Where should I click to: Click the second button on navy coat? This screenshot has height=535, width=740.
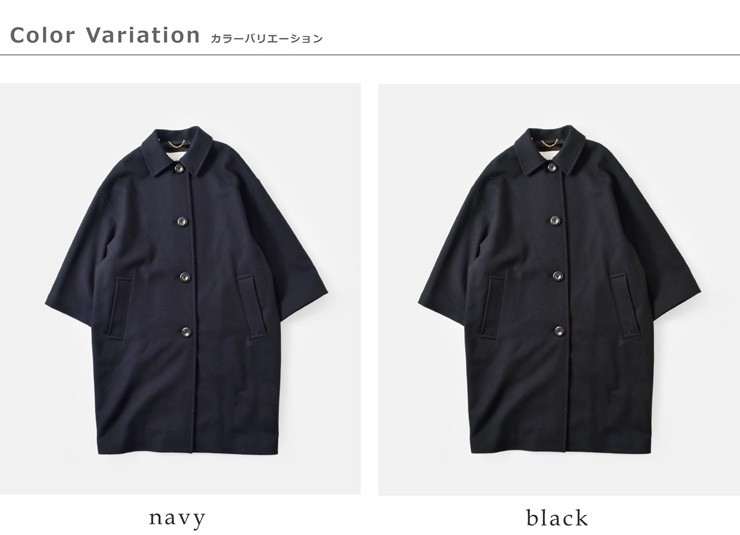coord(182,221)
